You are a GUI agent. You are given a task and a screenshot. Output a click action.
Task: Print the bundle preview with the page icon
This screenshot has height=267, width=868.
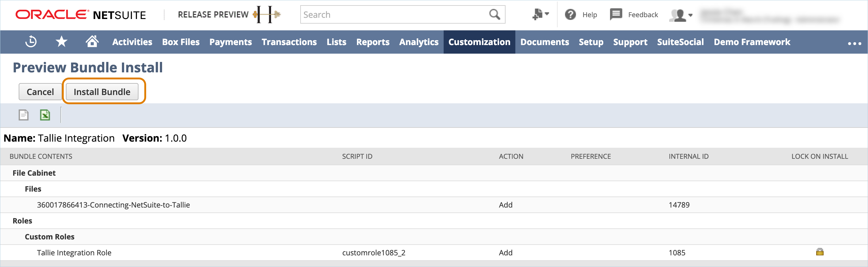24,115
